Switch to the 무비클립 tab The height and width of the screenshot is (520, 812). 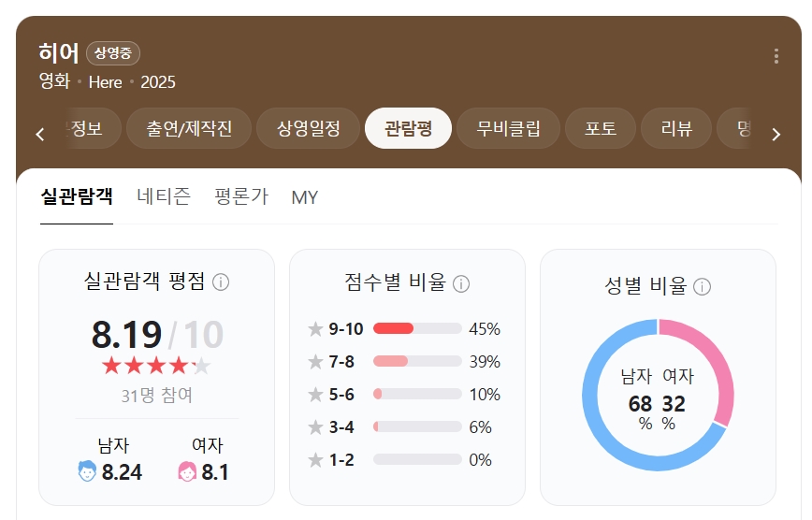tap(508, 128)
